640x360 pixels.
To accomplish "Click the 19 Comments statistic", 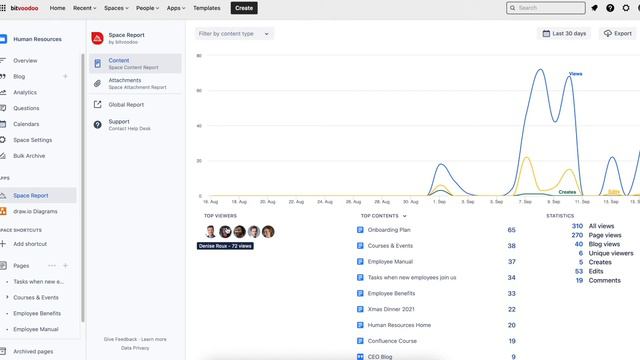I will (598, 280).
